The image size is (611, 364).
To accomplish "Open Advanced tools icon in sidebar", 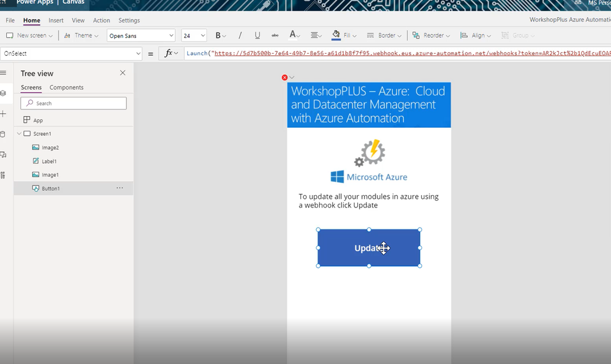I will (x=3, y=176).
